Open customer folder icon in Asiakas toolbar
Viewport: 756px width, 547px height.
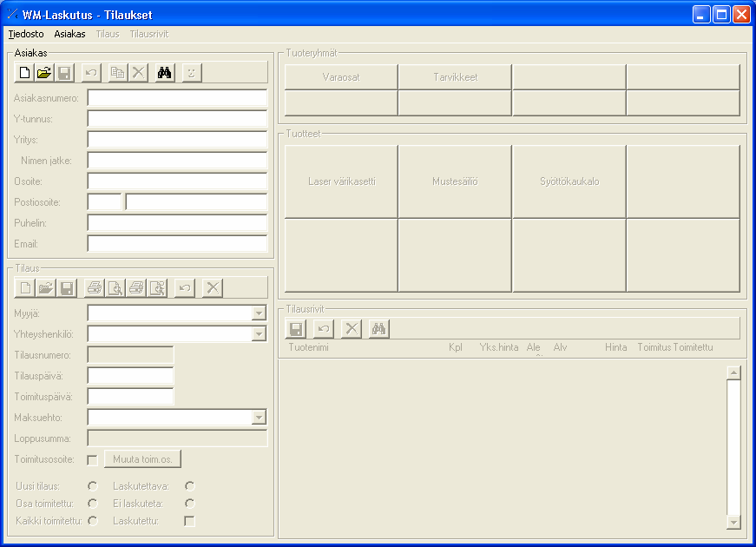pos(44,73)
